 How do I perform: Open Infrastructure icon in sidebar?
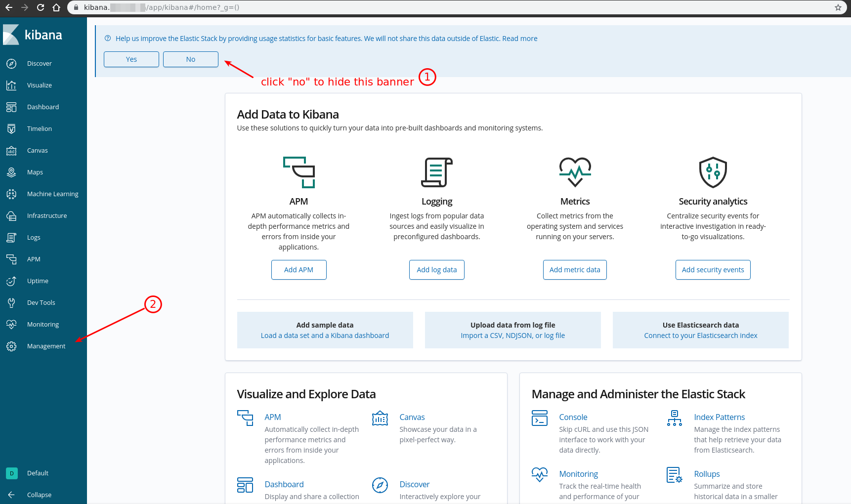coord(11,216)
